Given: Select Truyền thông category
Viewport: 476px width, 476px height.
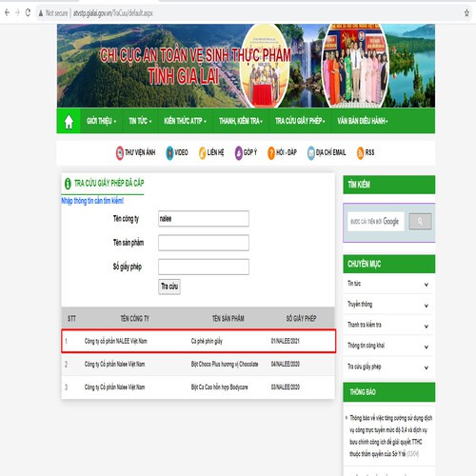Looking at the screenshot, I should 360,304.
